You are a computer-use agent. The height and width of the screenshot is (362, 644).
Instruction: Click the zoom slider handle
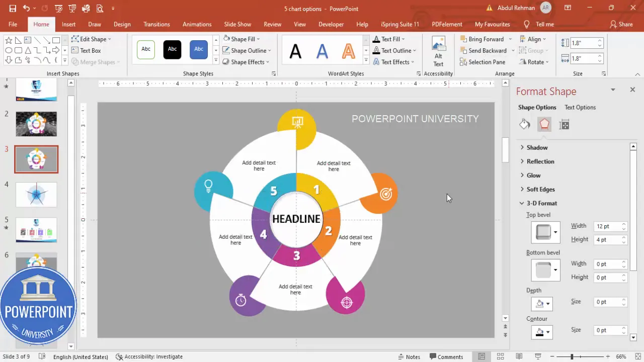(x=572, y=356)
